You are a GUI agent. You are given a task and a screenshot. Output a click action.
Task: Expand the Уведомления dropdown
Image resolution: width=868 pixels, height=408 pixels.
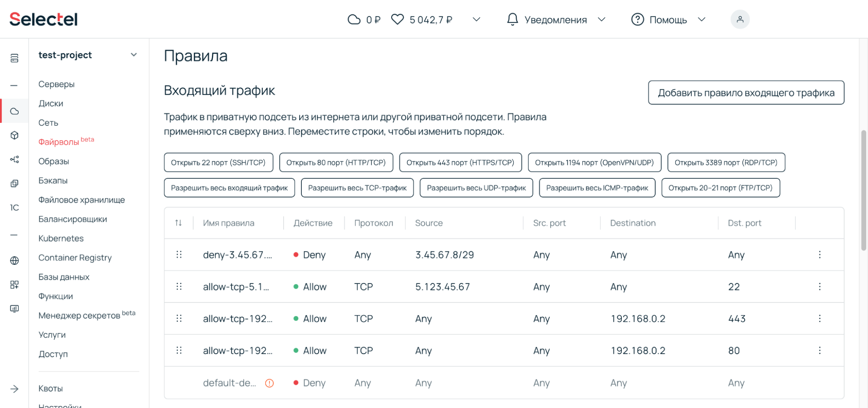[602, 20]
